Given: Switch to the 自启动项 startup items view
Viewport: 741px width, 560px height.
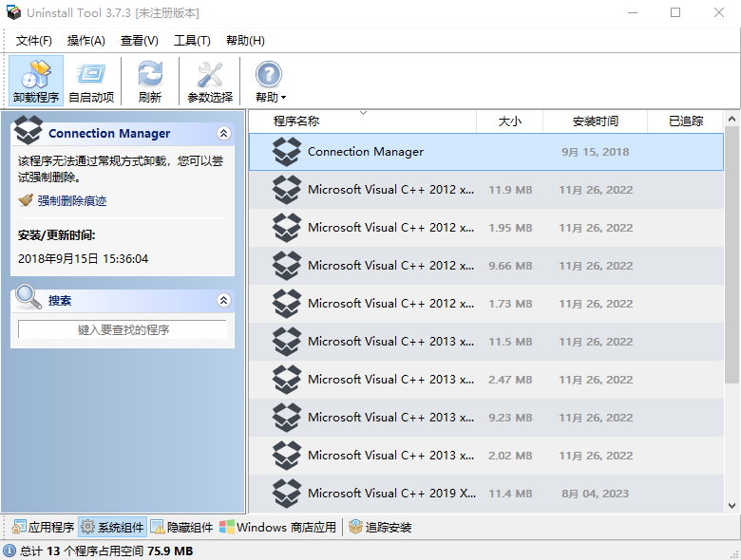Looking at the screenshot, I should 91,81.
